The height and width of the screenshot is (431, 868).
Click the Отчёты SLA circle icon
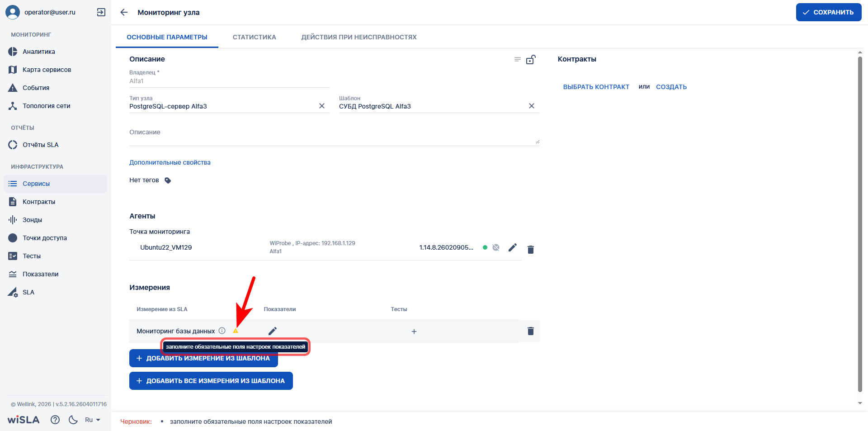[13, 145]
